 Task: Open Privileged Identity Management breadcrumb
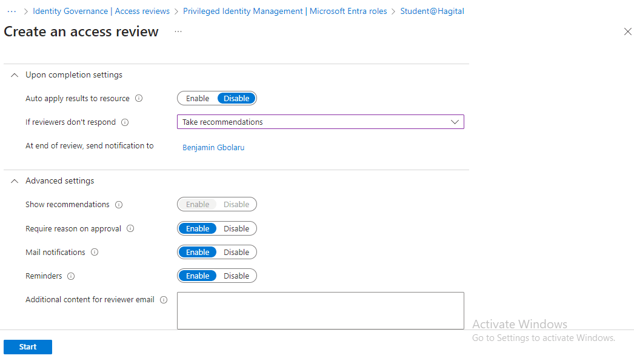click(x=285, y=11)
